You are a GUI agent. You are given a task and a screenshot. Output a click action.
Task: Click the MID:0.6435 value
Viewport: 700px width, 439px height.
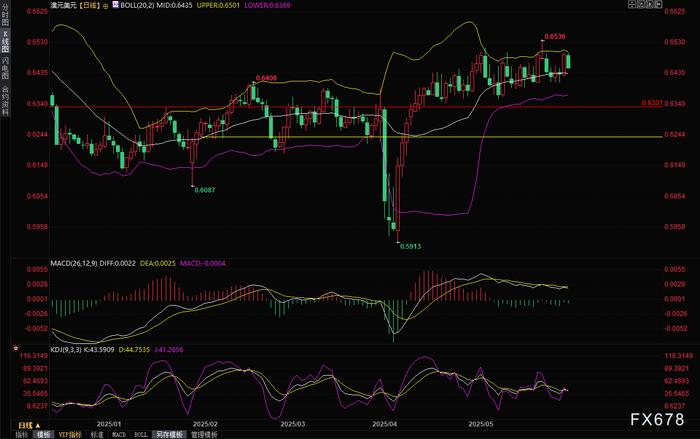coord(174,5)
